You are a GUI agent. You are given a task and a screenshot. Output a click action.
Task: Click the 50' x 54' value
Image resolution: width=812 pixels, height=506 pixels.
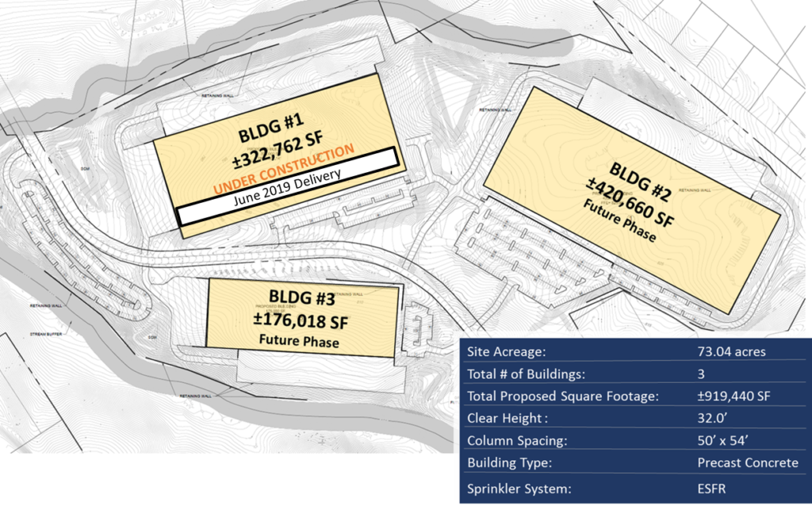click(722, 440)
